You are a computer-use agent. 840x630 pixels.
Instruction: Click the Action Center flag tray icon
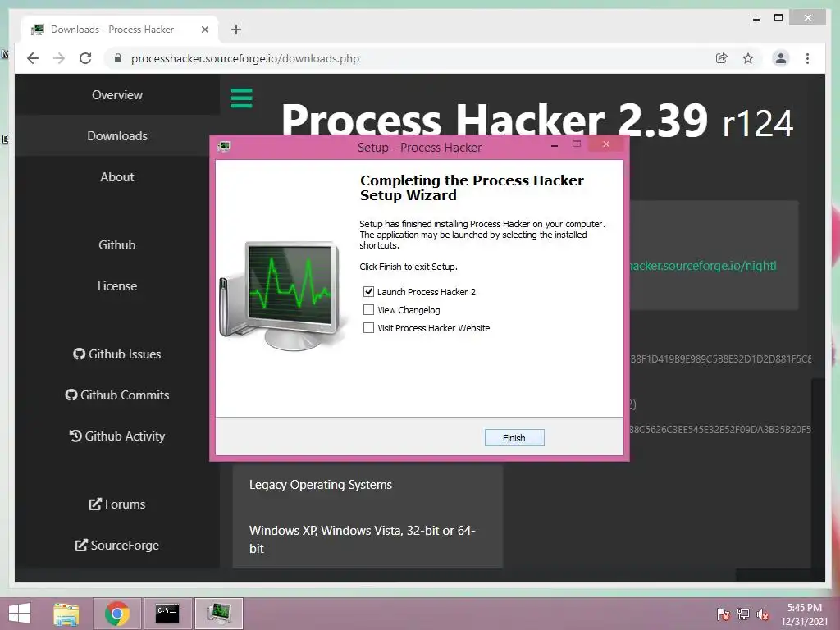[724, 614]
